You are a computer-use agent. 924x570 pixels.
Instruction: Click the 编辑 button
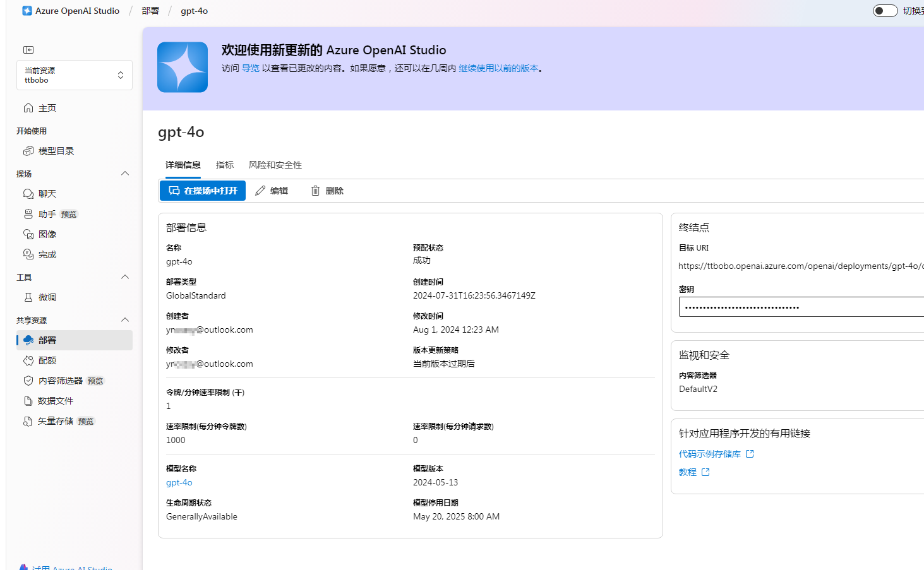click(x=272, y=191)
